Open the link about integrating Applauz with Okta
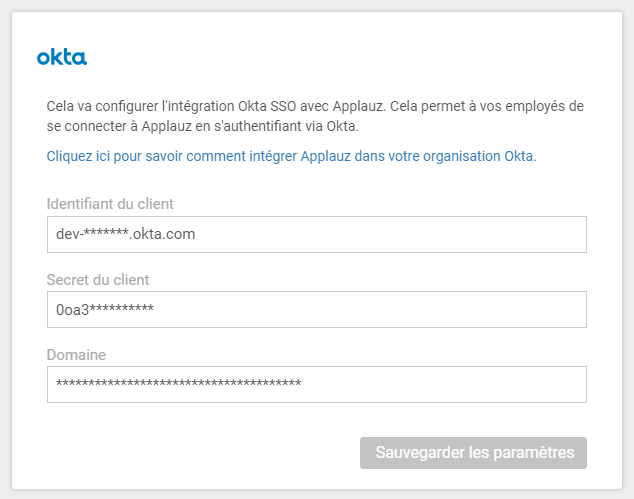634x499 pixels. pos(291,156)
